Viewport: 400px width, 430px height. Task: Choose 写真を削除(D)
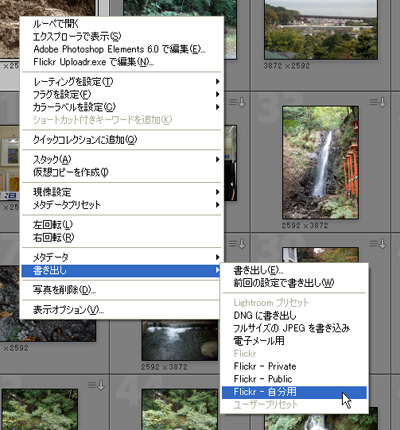tap(122, 290)
